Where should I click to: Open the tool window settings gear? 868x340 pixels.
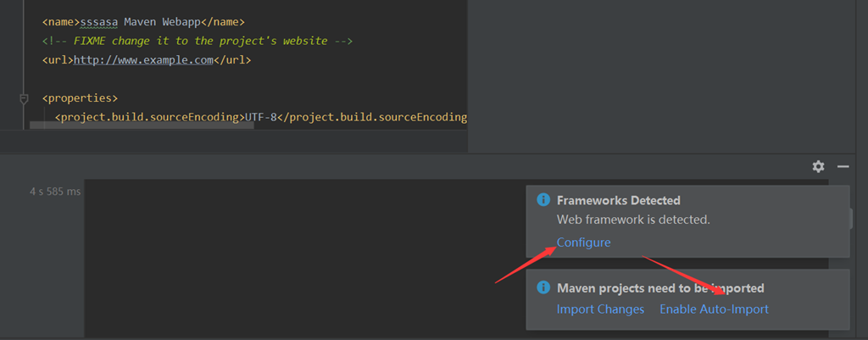[x=818, y=166]
